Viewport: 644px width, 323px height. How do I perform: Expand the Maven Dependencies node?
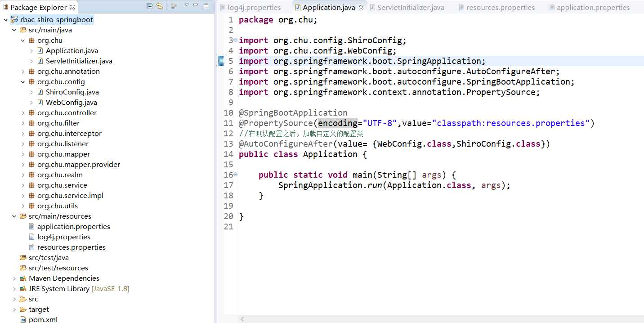14,278
